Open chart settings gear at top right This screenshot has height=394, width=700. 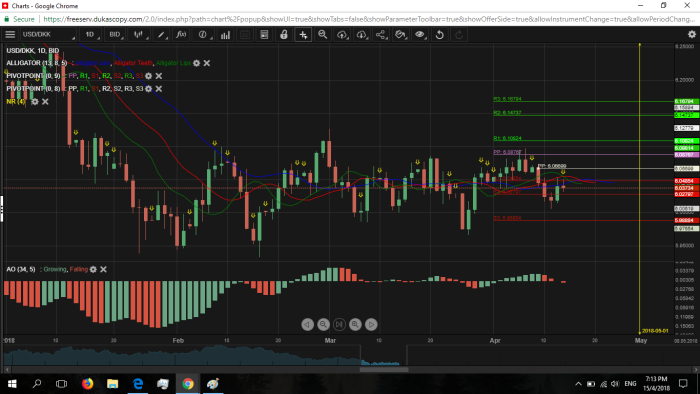coord(692,34)
